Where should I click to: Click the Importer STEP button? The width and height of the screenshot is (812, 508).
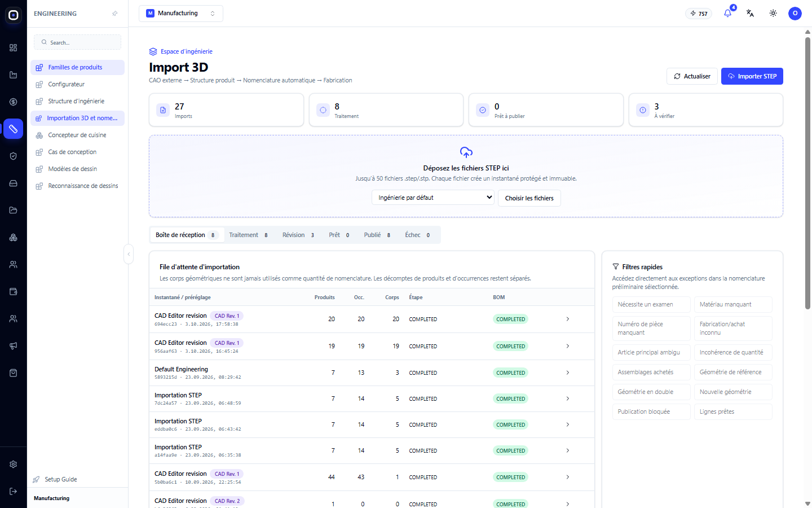pyautogui.click(x=752, y=76)
